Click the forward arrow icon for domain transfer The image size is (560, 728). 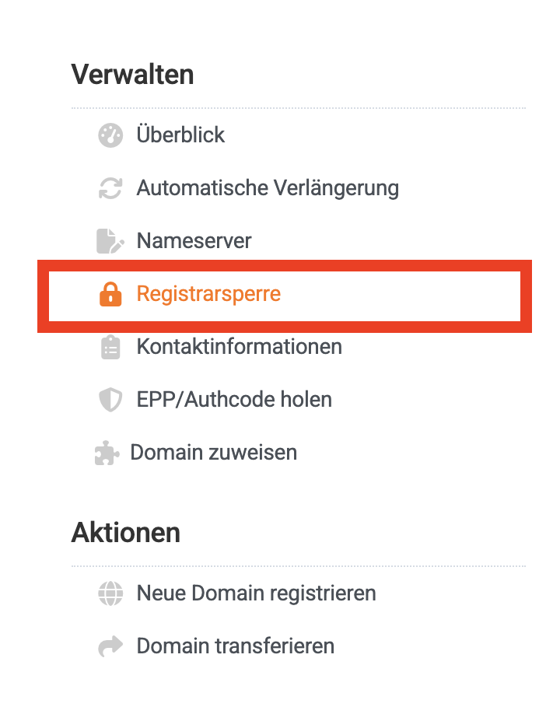click(x=110, y=646)
